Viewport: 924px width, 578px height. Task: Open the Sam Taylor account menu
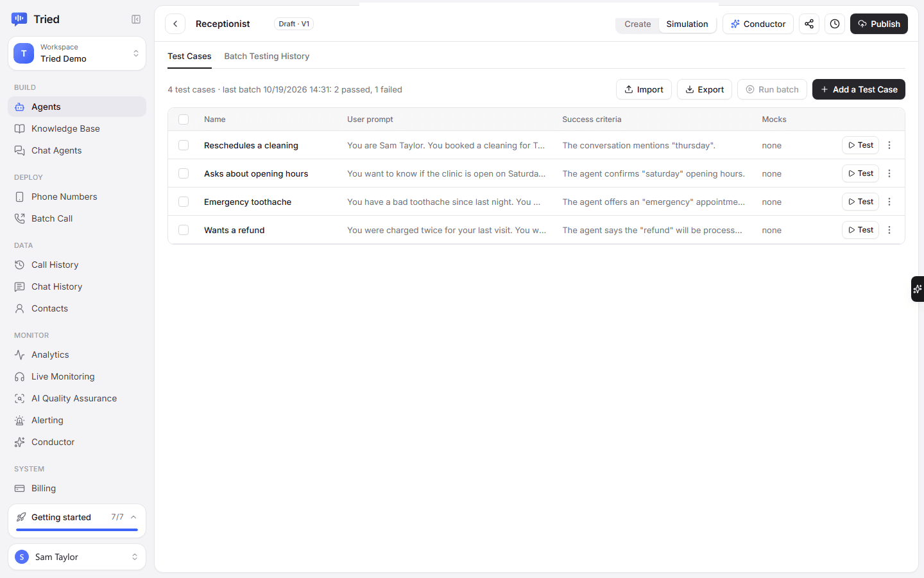click(x=77, y=557)
